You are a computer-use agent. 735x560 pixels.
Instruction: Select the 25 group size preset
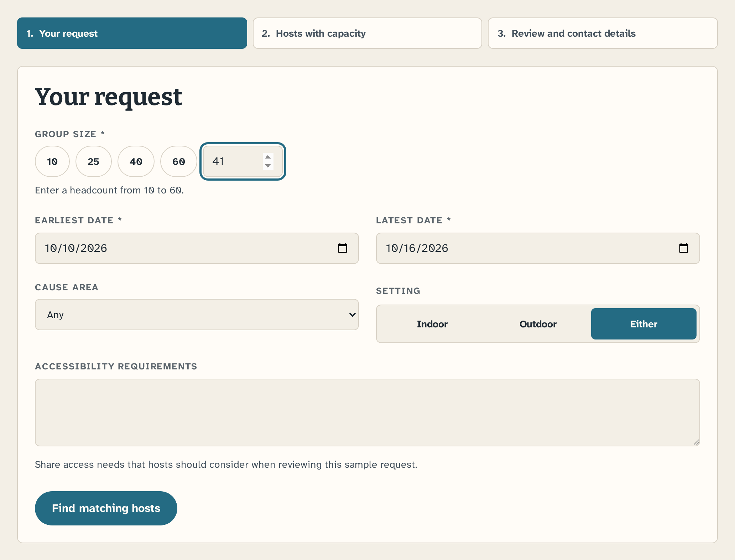[93, 161]
